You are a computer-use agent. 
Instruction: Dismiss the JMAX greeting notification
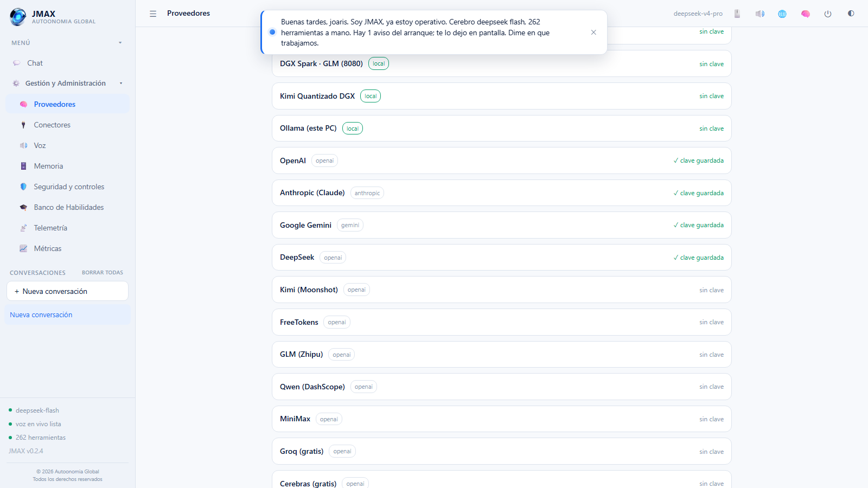pyautogui.click(x=593, y=33)
